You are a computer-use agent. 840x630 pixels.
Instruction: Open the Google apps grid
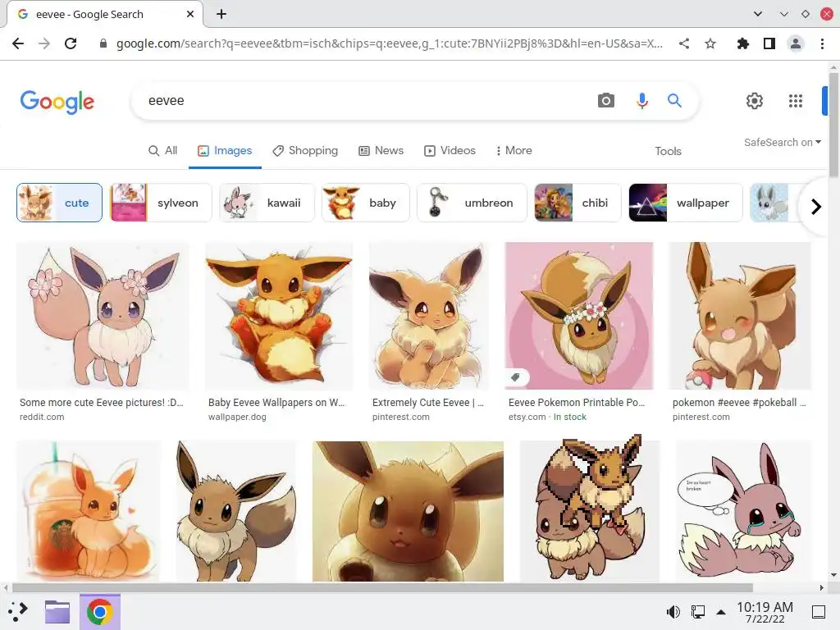pos(796,101)
